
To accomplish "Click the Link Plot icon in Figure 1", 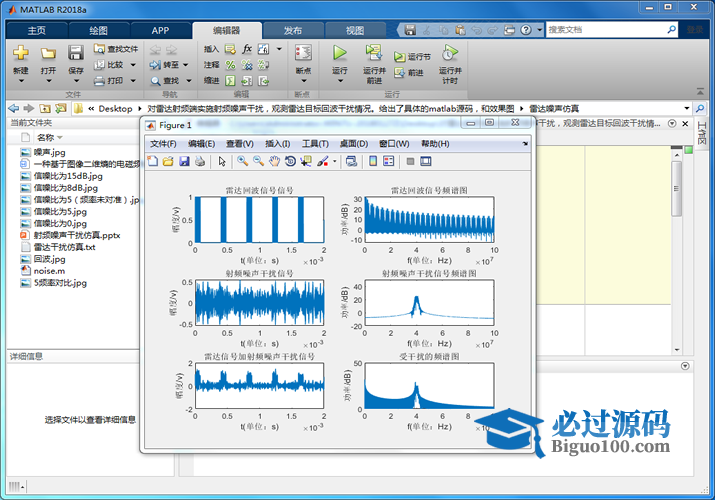I will pyautogui.click(x=351, y=161).
